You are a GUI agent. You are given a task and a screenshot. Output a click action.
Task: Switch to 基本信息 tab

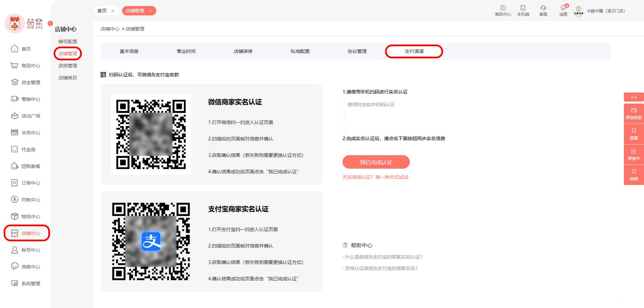(129, 51)
